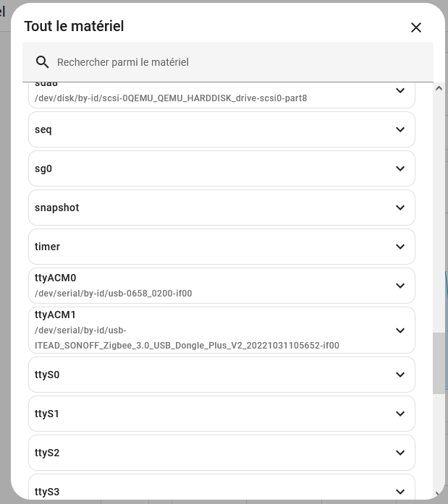The image size is (448, 504).
Task: Click the ttyS1 device label
Action: [47, 414]
